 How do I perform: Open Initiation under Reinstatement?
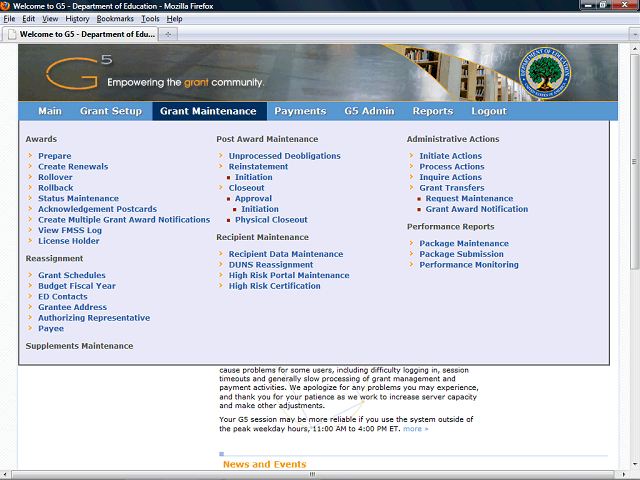[253, 177]
